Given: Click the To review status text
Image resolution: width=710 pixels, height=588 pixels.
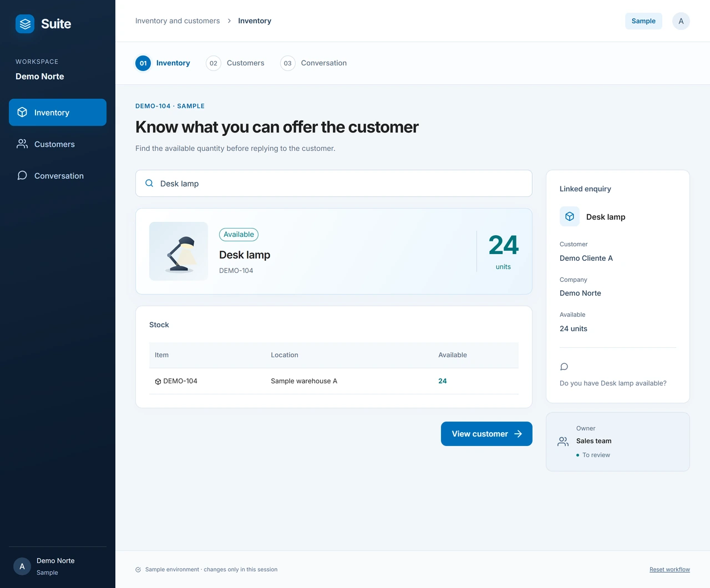Looking at the screenshot, I should coord(596,455).
